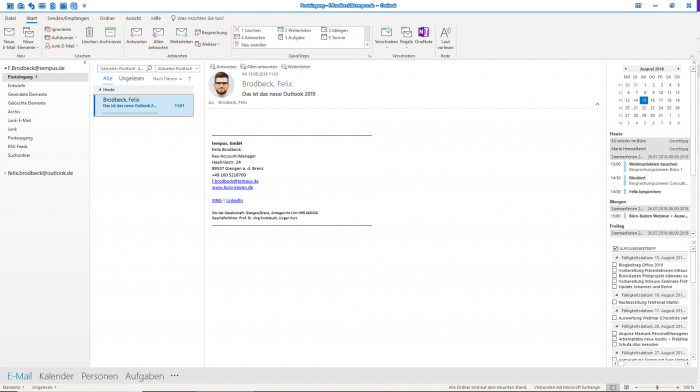Open Personen in the navigation bar
This screenshot has width=700, height=392.
coord(100,376)
